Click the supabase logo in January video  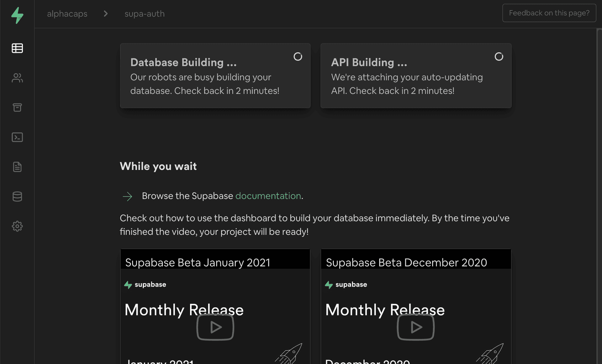click(145, 285)
